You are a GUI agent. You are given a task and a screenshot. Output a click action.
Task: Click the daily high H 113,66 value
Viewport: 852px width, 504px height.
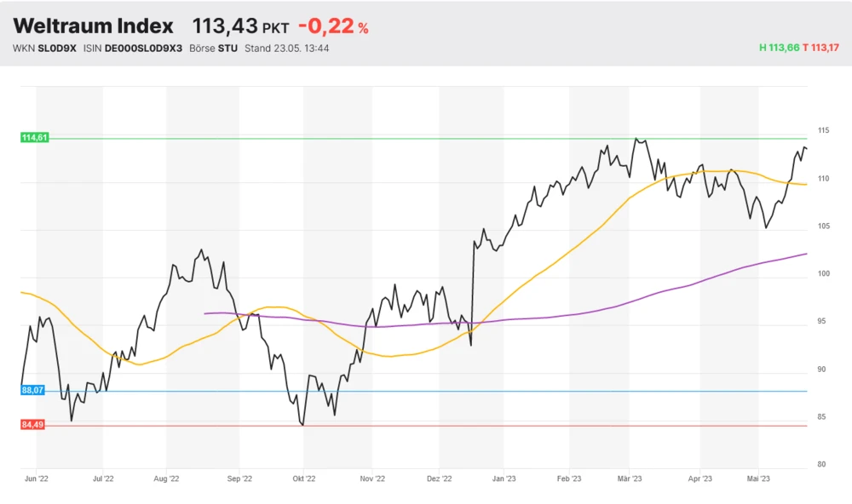pyautogui.click(x=779, y=48)
